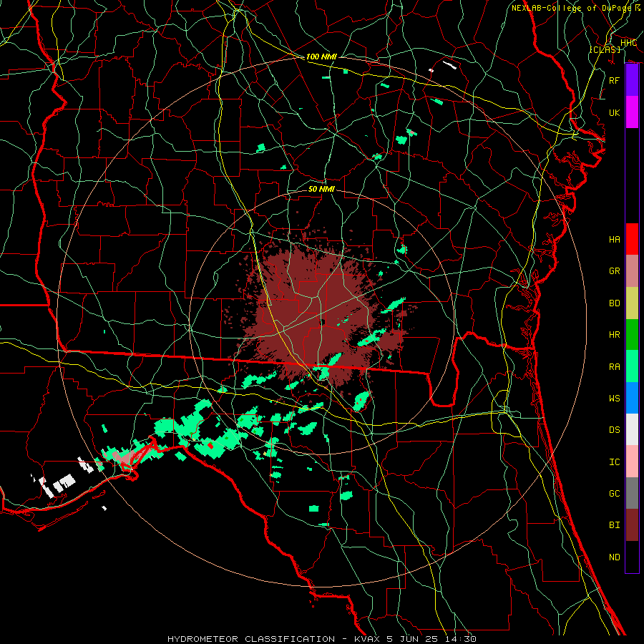Select the GR pink legend swatch
The height and width of the screenshot is (644, 644).
pos(632,270)
